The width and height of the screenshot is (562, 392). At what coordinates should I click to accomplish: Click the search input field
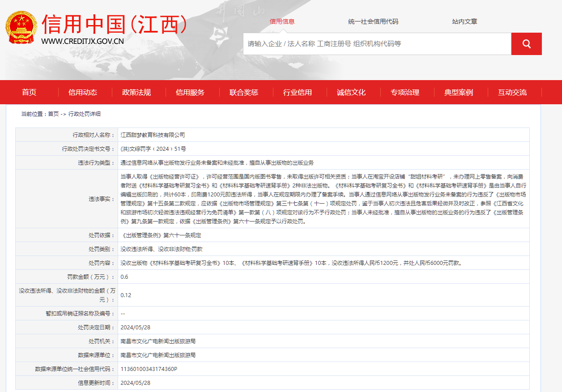tap(376, 43)
